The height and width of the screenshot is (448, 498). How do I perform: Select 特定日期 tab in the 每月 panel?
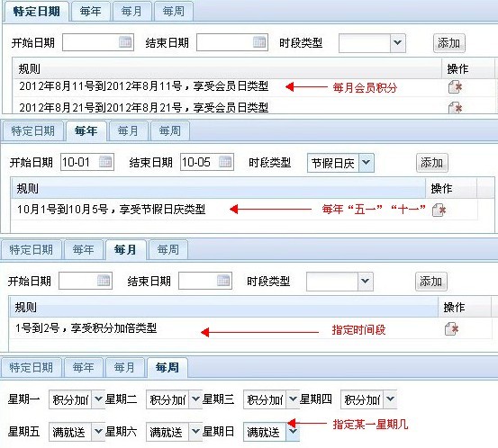tap(32, 250)
